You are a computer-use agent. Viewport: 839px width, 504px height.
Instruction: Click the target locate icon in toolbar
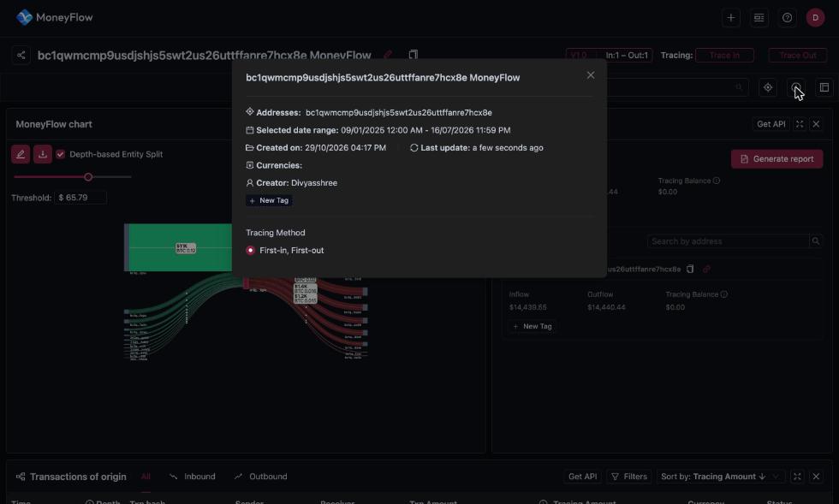(x=768, y=87)
